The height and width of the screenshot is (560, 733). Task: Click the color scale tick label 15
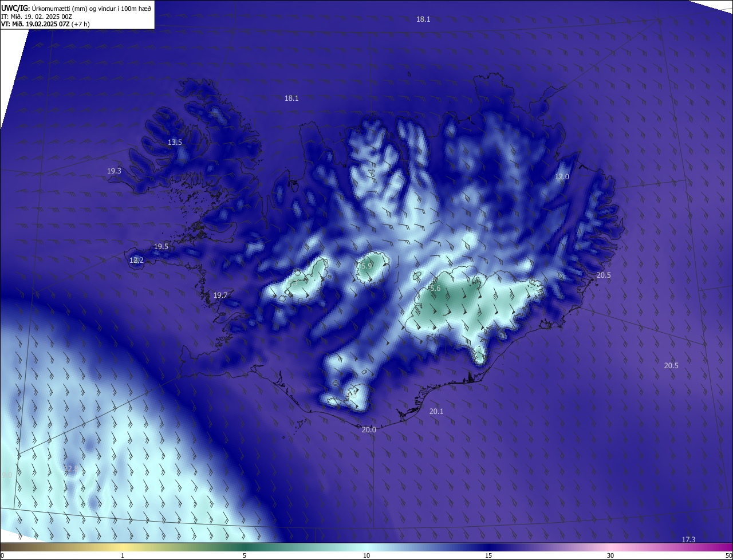(x=488, y=555)
